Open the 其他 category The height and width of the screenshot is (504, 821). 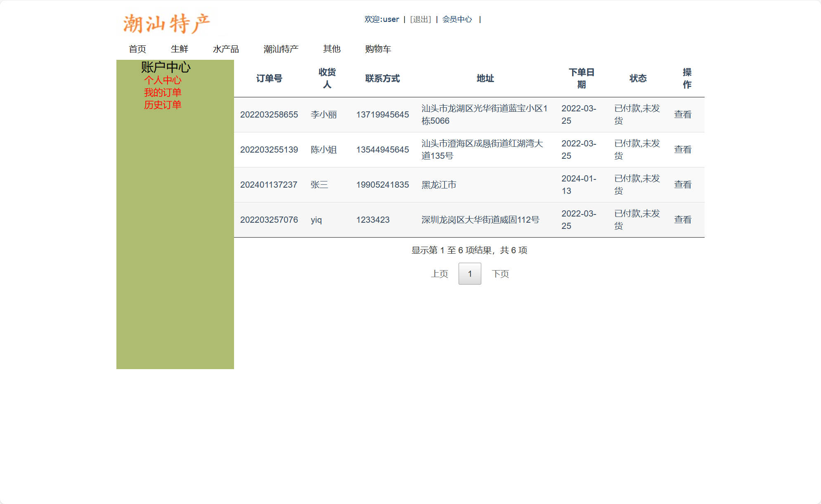click(x=332, y=49)
